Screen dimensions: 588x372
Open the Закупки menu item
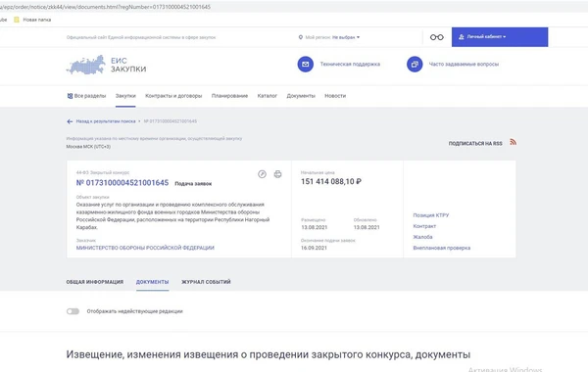coord(125,96)
